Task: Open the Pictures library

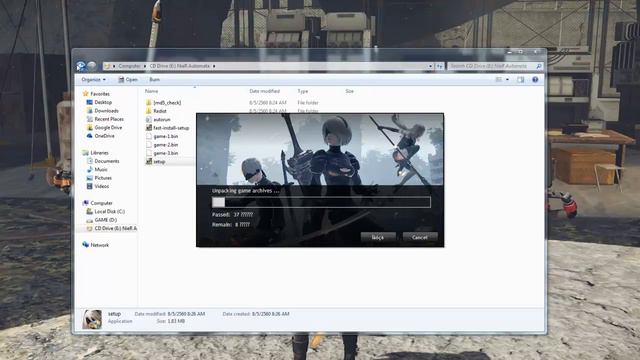Action: coord(99,178)
